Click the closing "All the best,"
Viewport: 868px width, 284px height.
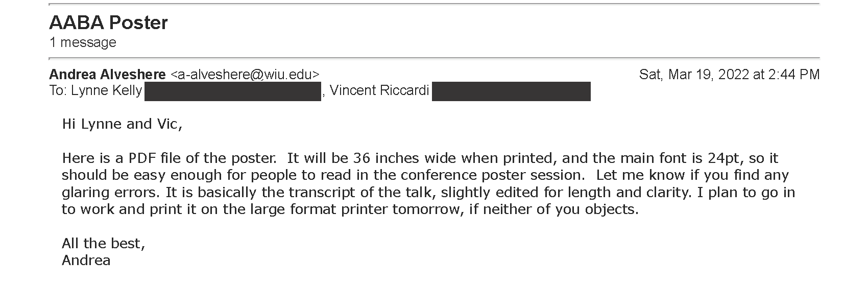[104, 244]
